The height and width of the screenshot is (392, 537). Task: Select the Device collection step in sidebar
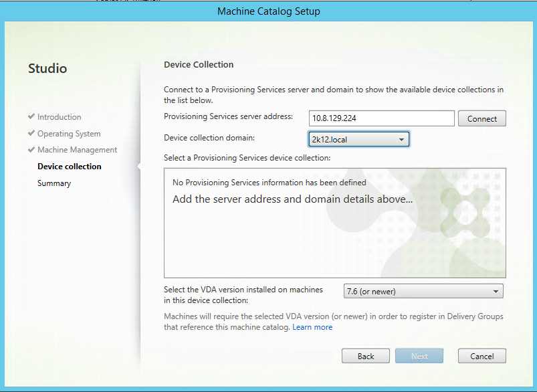click(x=70, y=167)
